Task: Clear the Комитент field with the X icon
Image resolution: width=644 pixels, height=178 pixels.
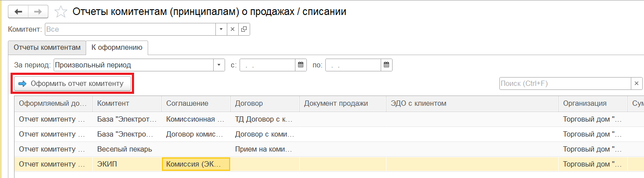Action: click(x=233, y=30)
